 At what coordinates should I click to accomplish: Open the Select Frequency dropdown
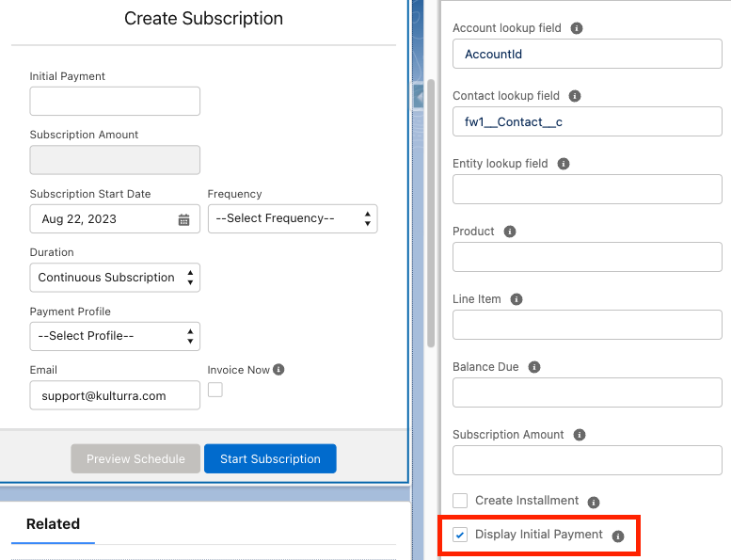click(292, 218)
